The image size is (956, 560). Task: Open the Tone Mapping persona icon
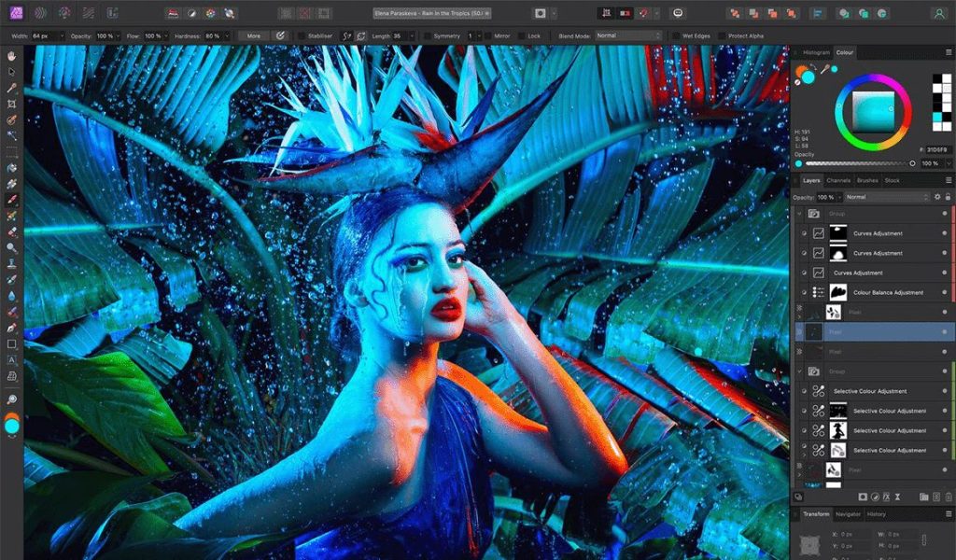[x=89, y=13]
